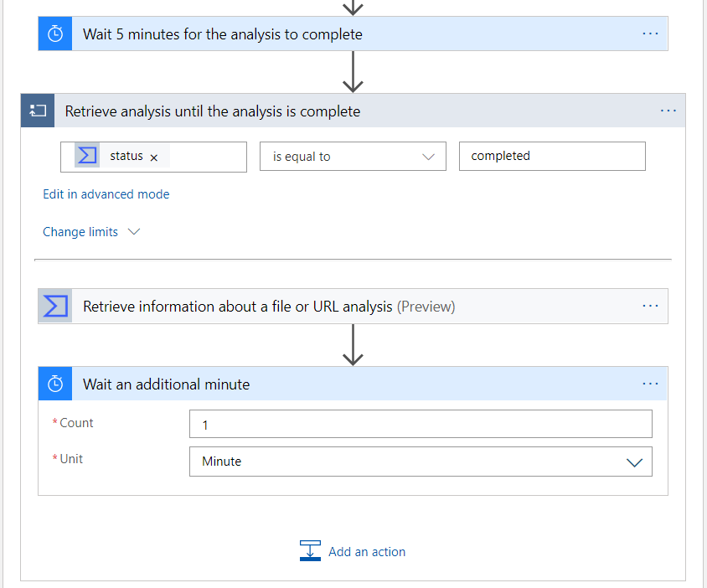Click the Count input field
Screen dimensions: 707x588
tap(421, 424)
